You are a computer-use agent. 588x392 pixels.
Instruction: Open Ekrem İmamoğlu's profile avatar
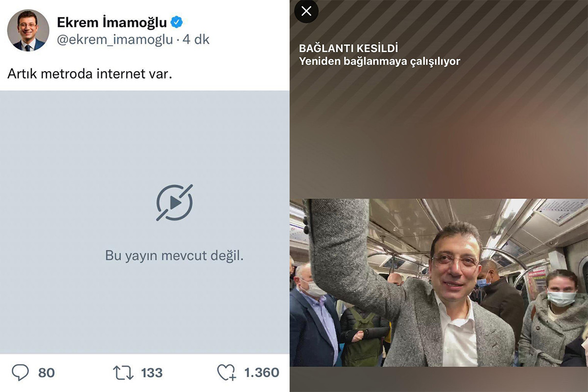point(28,30)
